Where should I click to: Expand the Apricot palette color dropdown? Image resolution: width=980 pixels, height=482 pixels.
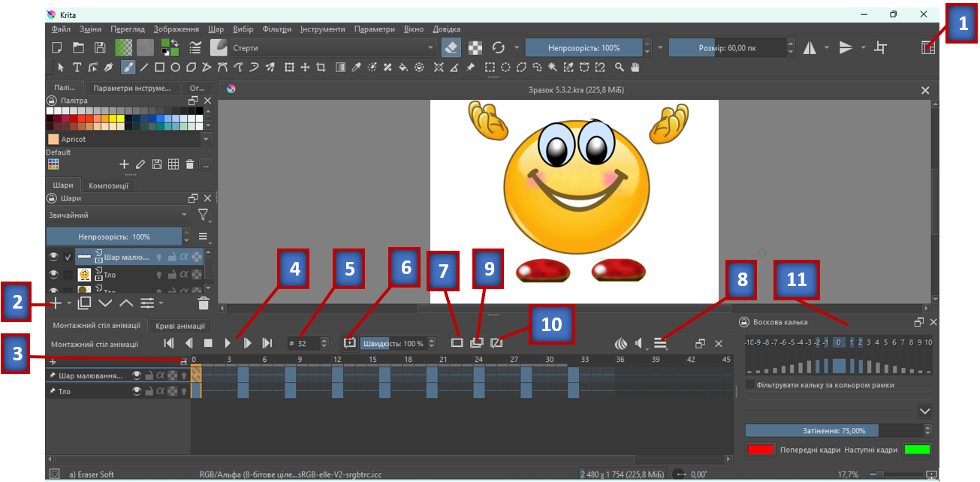(x=206, y=140)
